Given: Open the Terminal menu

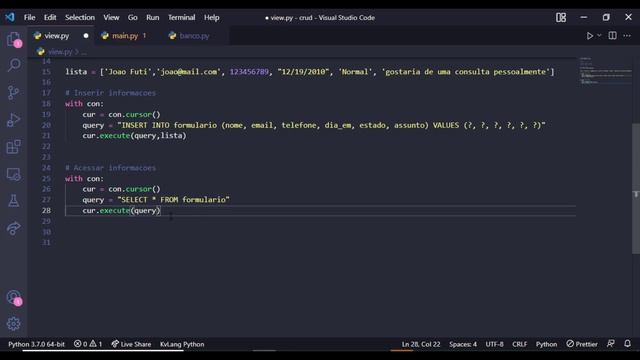Looking at the screenshot, I should (181, 18).
